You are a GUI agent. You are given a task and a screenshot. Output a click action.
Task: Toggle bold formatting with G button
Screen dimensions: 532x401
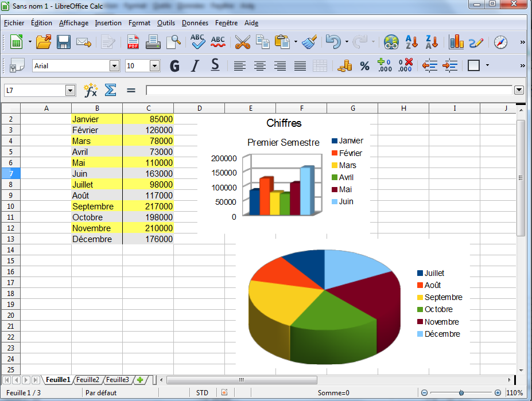(x=175, y=66)
